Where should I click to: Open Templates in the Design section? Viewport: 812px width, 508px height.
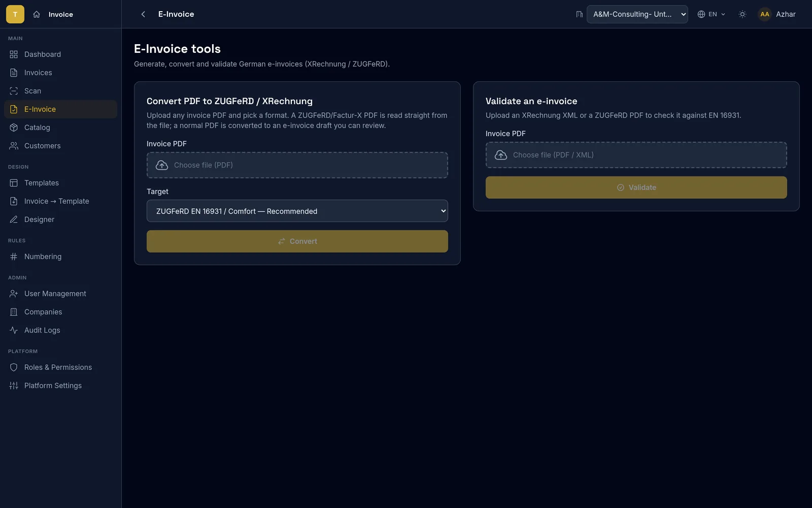(x=60, y=183)
